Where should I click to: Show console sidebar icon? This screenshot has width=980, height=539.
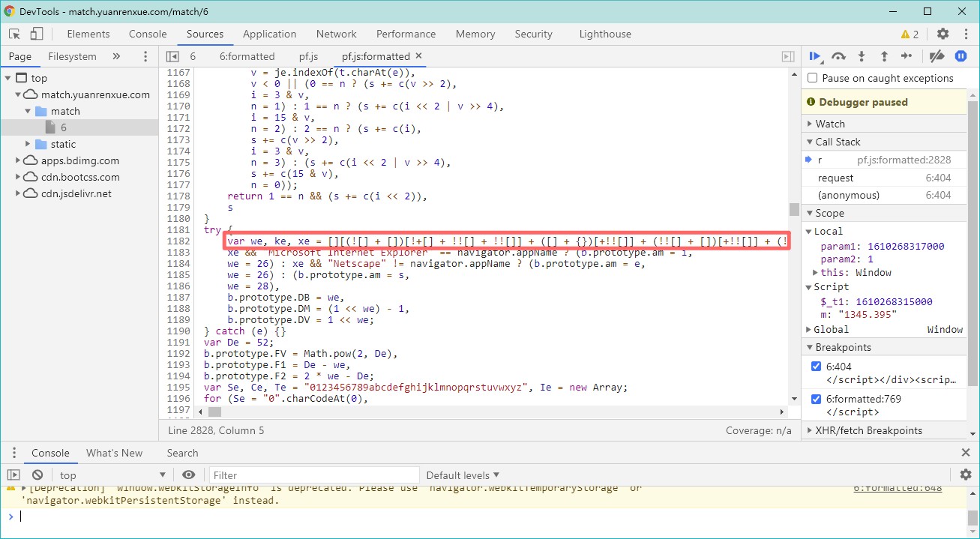[13, 475]
